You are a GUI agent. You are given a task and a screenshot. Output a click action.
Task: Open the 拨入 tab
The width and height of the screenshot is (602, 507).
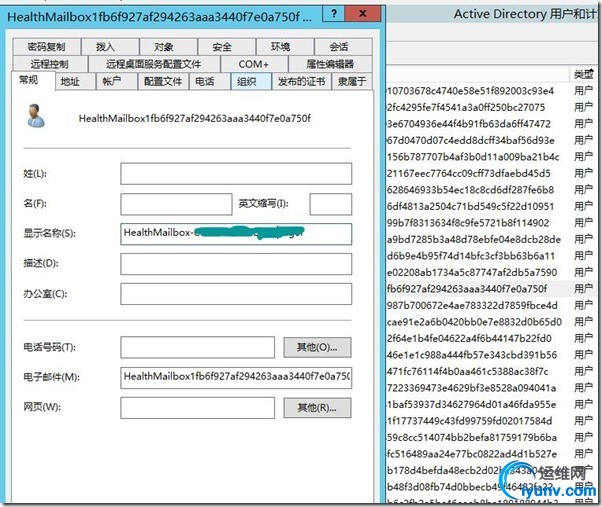coord(110,47)
